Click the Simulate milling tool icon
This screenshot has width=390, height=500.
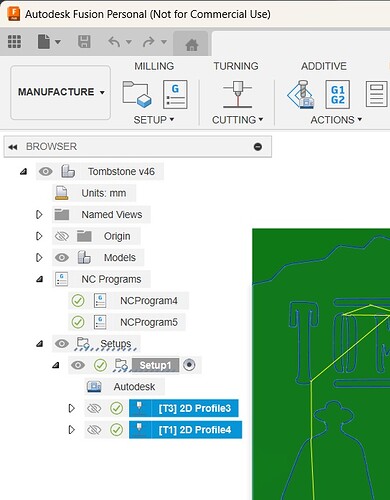tap(301, 94)
